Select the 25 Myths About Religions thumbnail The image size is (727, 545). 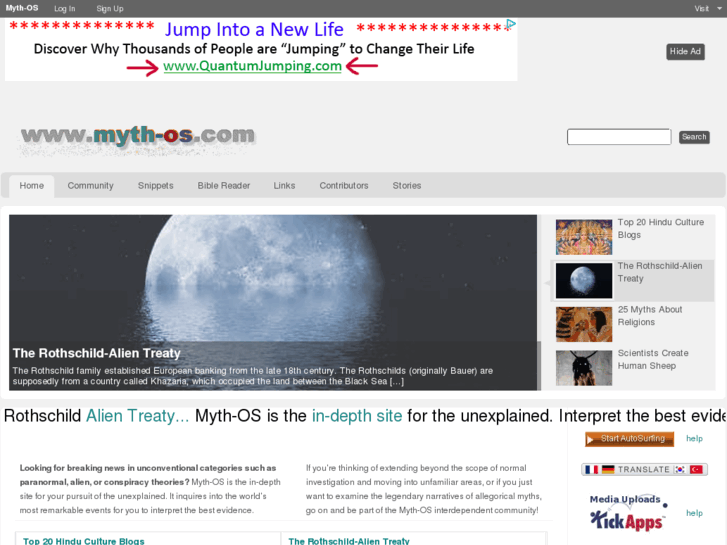click(584, 324)
